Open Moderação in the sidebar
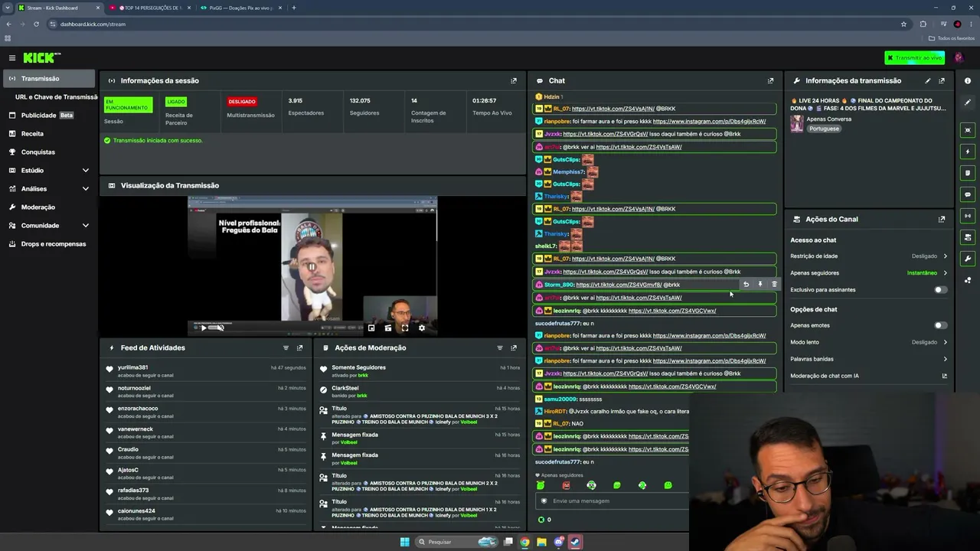 pos(50,207)
